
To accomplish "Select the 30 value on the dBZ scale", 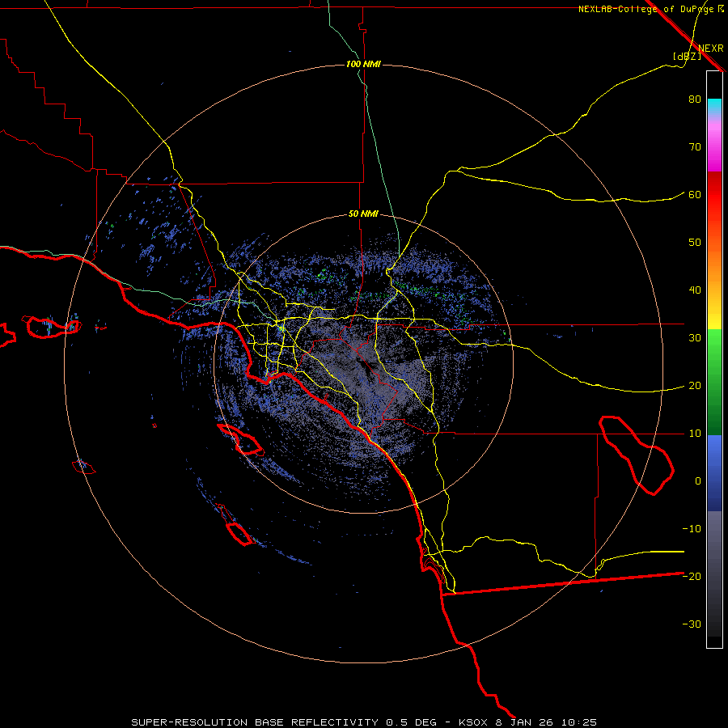I will click(695, 338).
